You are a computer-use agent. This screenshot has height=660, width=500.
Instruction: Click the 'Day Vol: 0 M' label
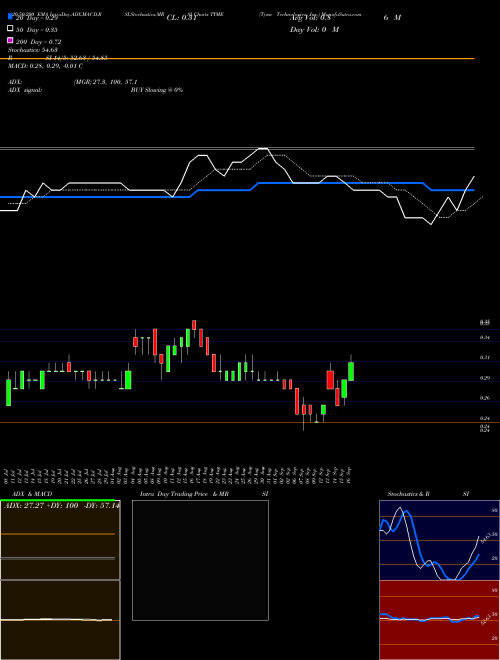(314, 29)
